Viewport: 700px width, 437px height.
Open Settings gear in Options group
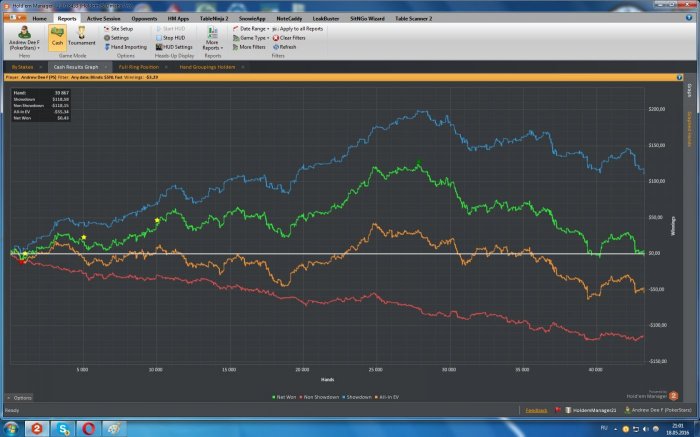[x=117, y=38]
